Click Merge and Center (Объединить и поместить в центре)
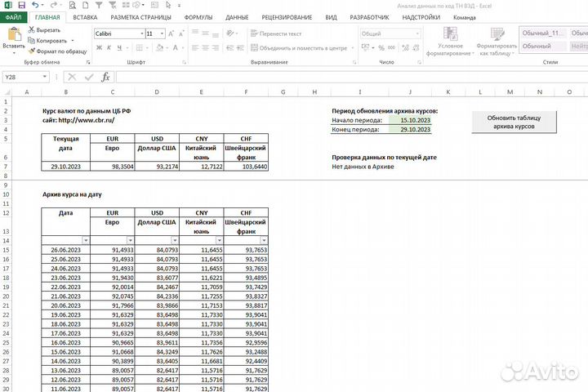The height and width of the screenshot is (392, 588). click(299, 48)
